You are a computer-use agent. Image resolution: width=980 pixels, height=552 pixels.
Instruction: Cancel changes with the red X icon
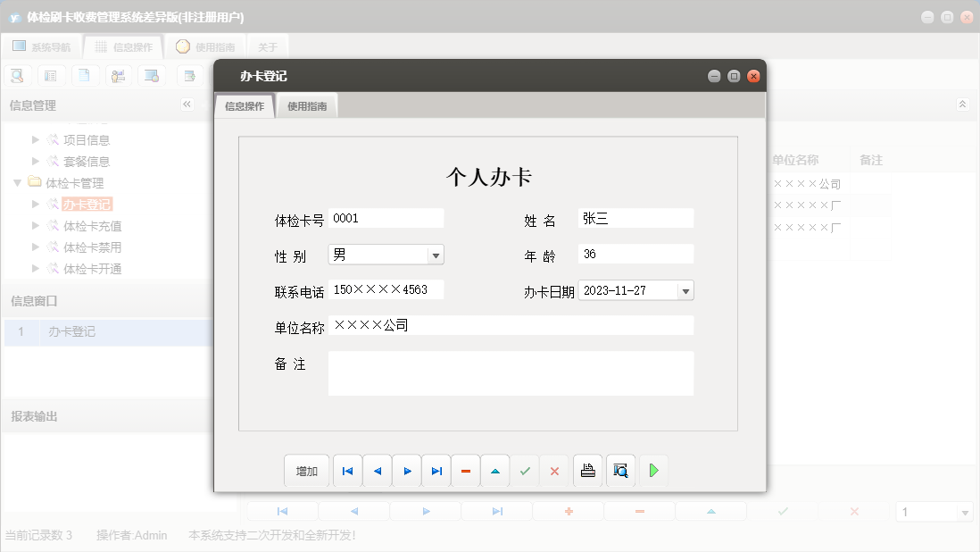point(554,471)
